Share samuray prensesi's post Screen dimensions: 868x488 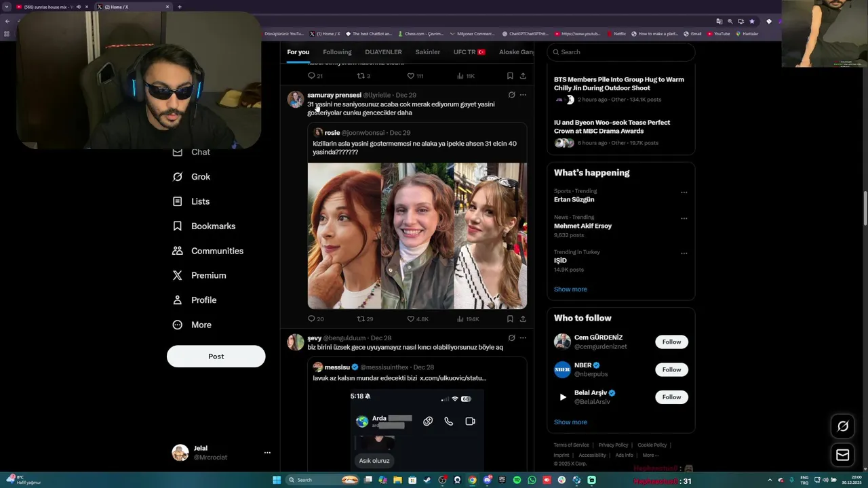pos(523,319)
